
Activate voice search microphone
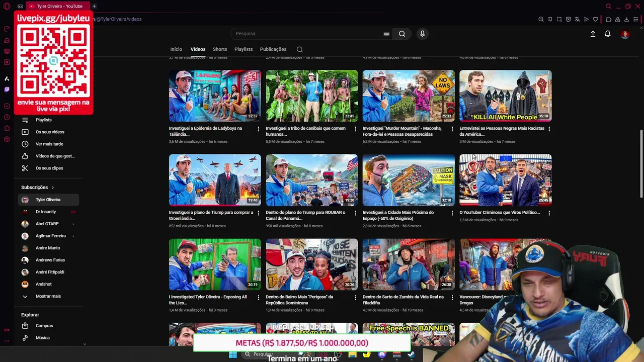coord(422,34)
